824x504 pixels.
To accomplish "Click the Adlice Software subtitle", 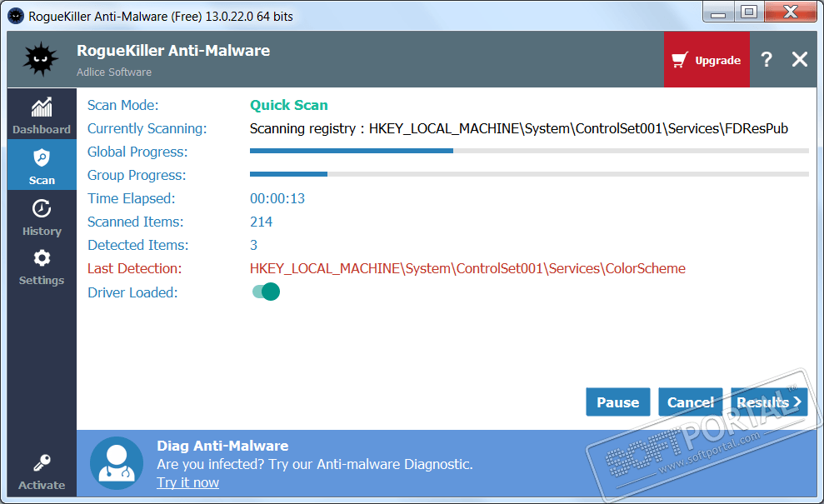I will point(114,72).
